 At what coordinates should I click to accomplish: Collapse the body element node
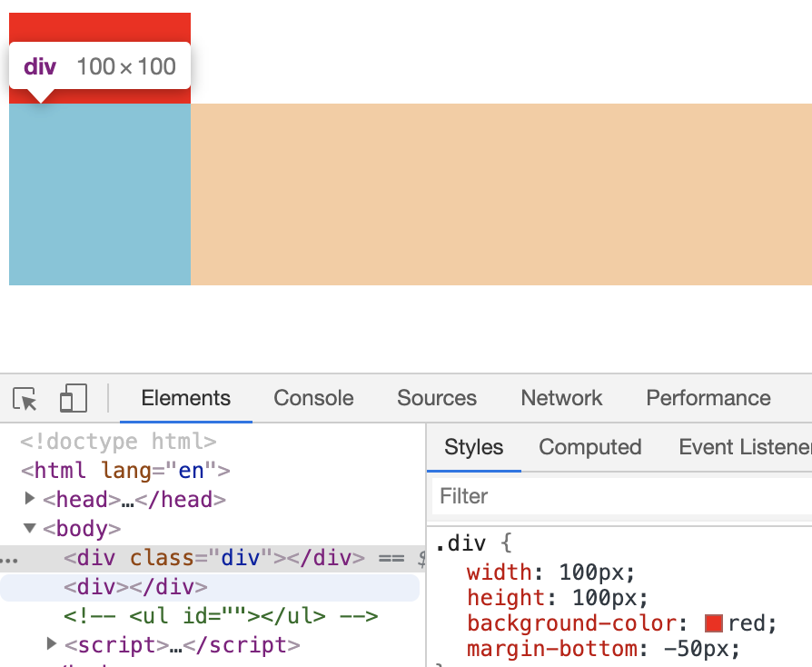coord(30,528)
